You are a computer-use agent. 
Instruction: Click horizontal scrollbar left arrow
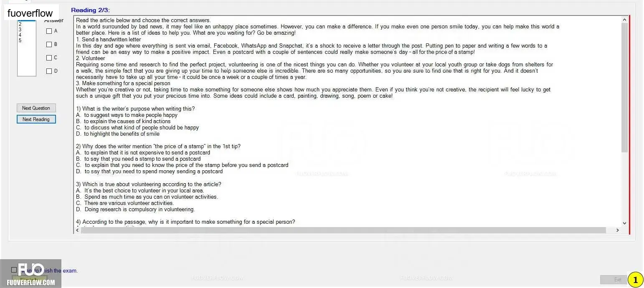pyautogui.click(x=77, y=230)
